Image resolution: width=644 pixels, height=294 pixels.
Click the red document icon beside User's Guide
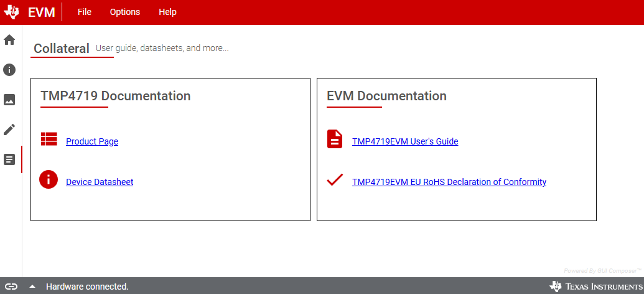(x=335, y=140)
